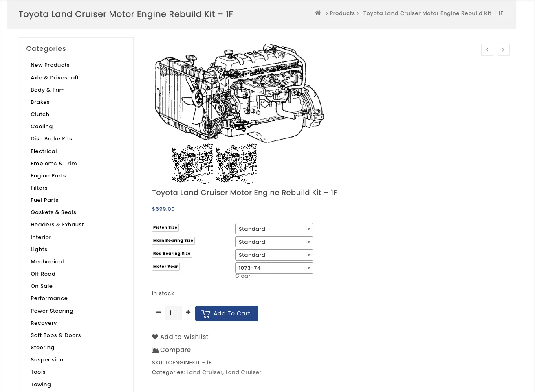The width and height of the screenshot is (535, 392).
Task: Open Towing category
Action: (41, 384)
